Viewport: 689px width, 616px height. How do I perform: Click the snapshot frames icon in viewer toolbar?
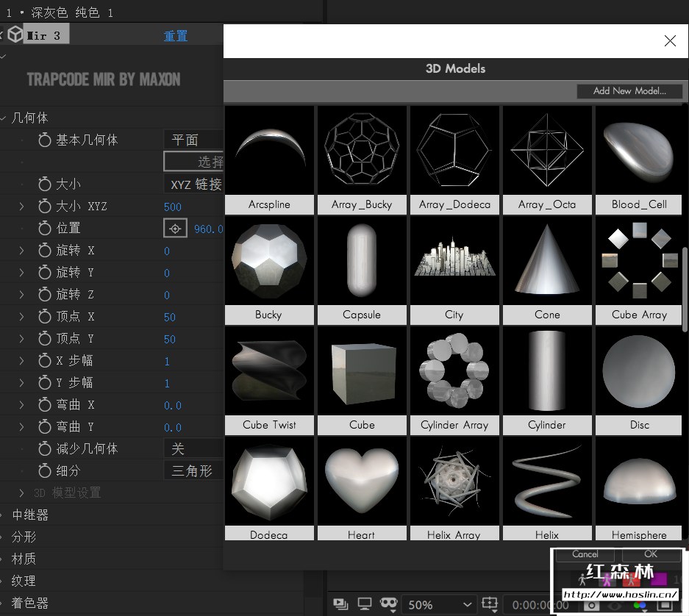tap(341, 604)
